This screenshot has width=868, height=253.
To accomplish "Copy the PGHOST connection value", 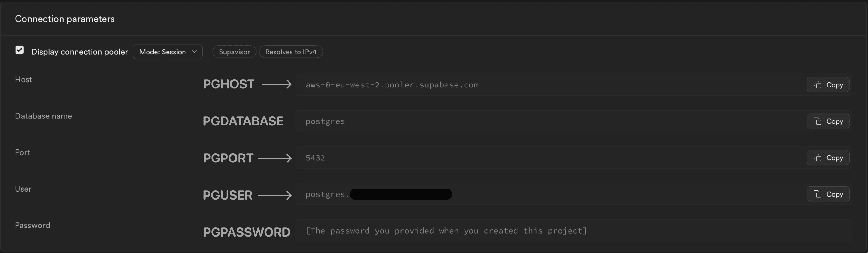I will [x=828, y=84].
